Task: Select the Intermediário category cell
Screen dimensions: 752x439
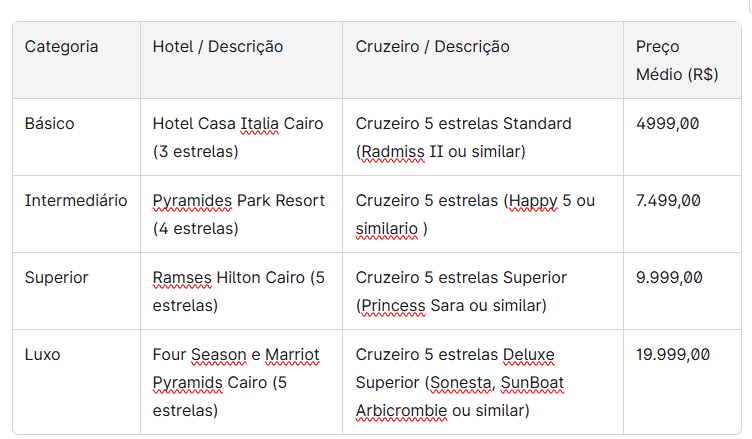Action: click(76, 201)
